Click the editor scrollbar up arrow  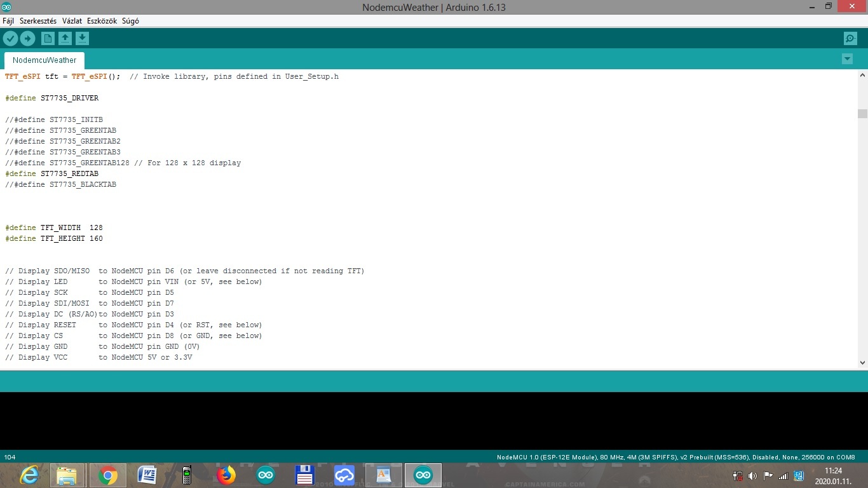[862, 75]
